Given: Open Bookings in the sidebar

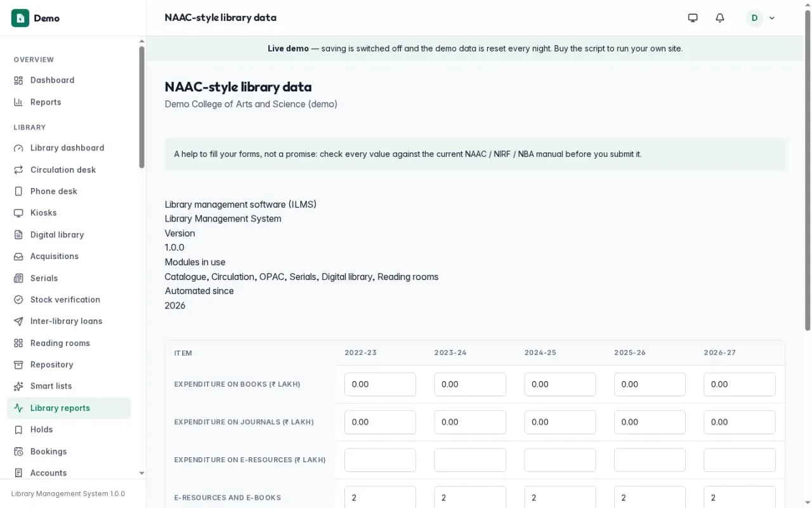Looking at the screenshot, I should pos(69,451).
